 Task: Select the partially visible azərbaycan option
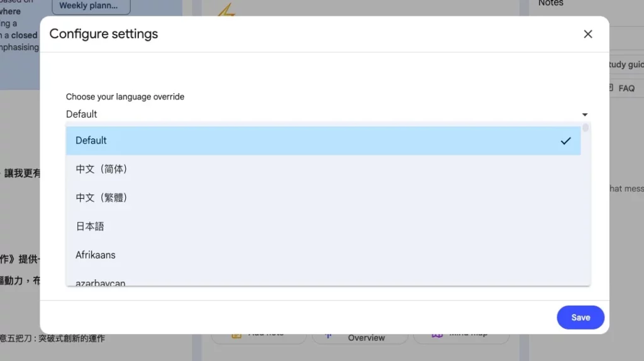pos(101,282)
